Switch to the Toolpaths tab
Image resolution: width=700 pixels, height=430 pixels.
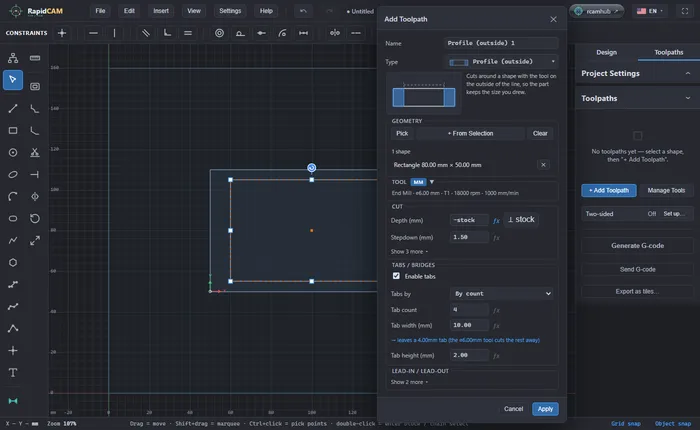click(668, 52)
